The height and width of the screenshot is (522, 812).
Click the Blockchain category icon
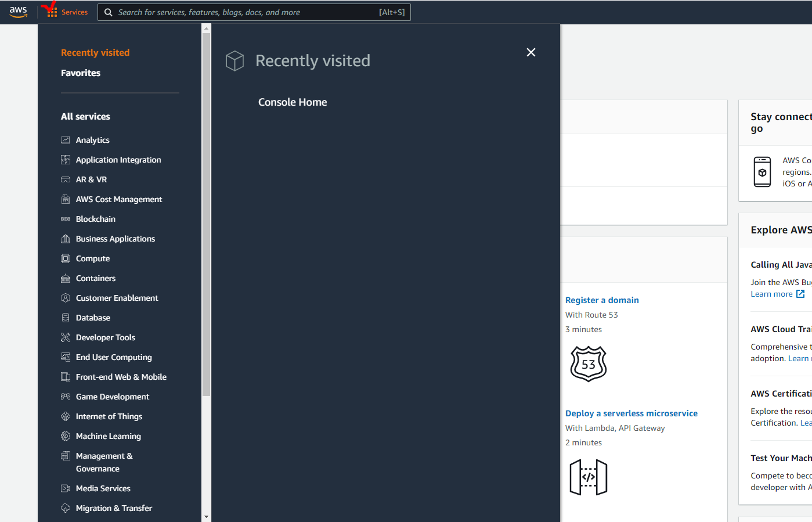(66, 219)
